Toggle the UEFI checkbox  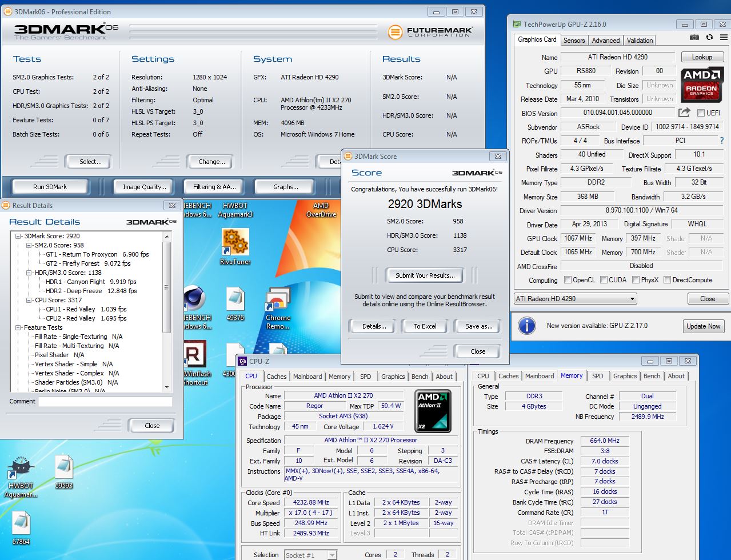[x=701, y=113]
